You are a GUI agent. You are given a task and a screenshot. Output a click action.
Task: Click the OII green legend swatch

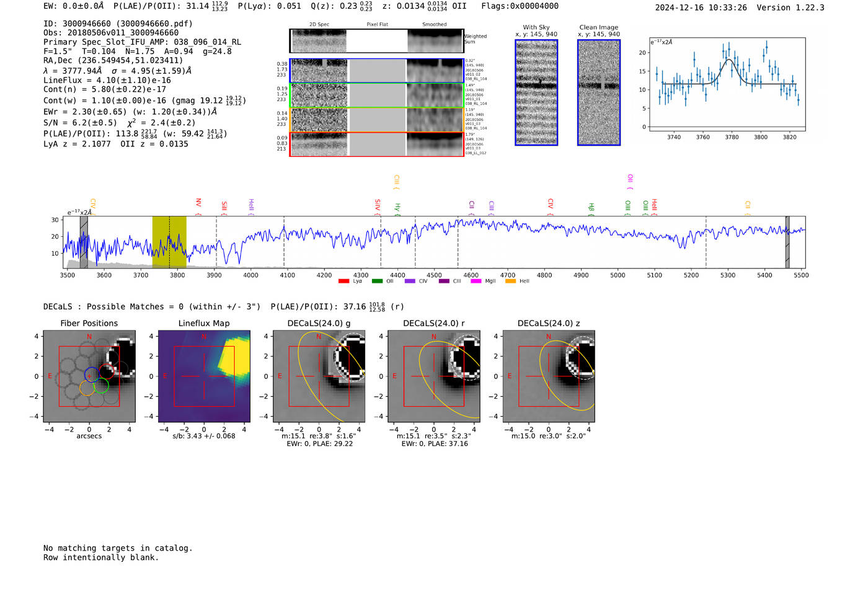coord(377,281)
